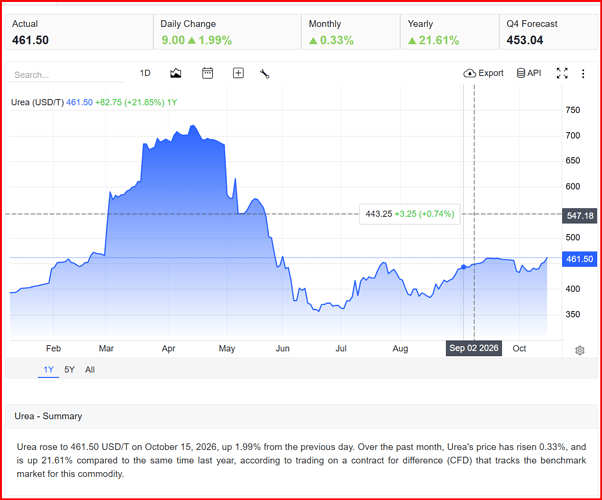Click the Yearly 21.61% value
Viewport: 602px width, 500px height.
tap(433, 40)
